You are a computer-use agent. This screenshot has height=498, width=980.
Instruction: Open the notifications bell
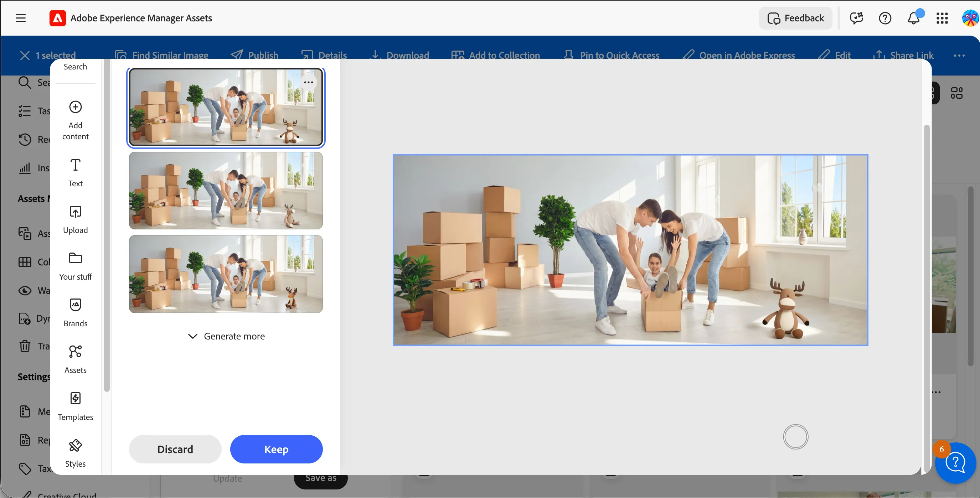pyautogui.click(x=914, y=18)
